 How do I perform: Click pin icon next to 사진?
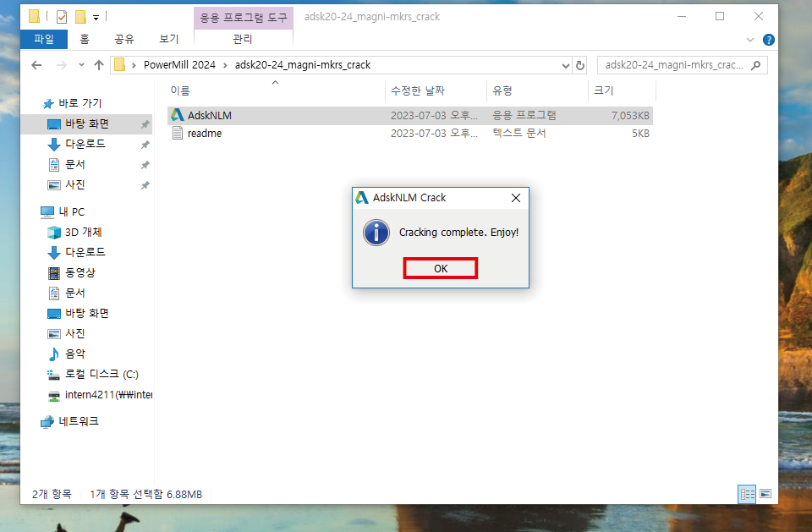point(145,185)
